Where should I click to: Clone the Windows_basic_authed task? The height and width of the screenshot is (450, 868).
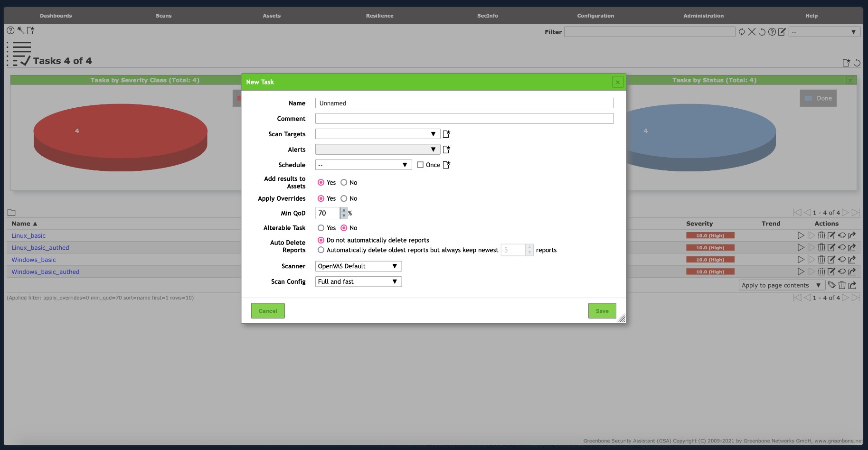(x=841, y=272)
